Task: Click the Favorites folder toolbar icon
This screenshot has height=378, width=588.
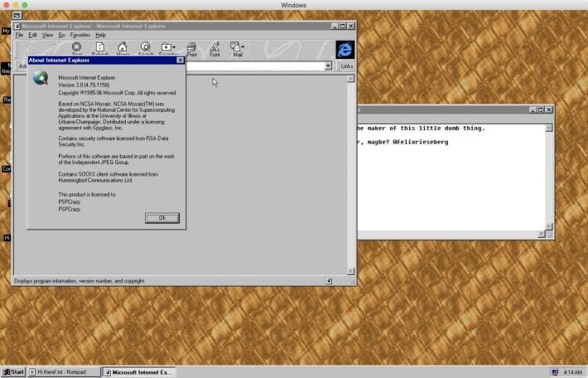Action: point(166,47)
